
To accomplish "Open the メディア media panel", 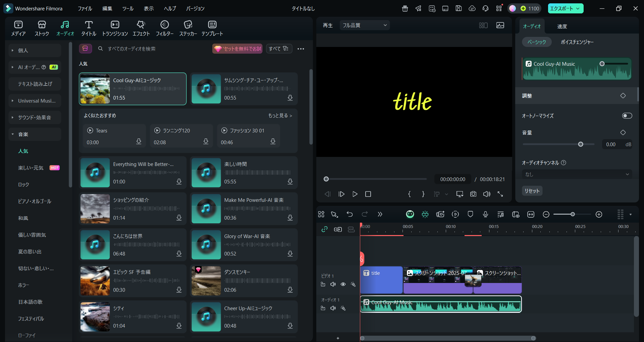I will 18,28.
